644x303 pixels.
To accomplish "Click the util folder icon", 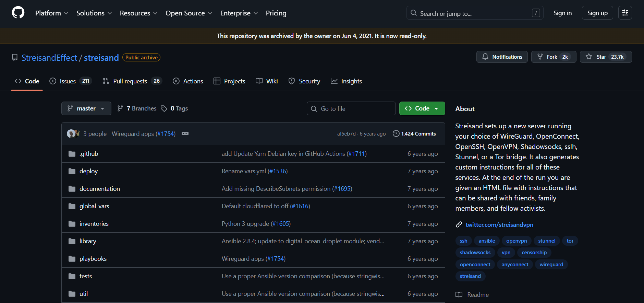I will coord(72,294).
